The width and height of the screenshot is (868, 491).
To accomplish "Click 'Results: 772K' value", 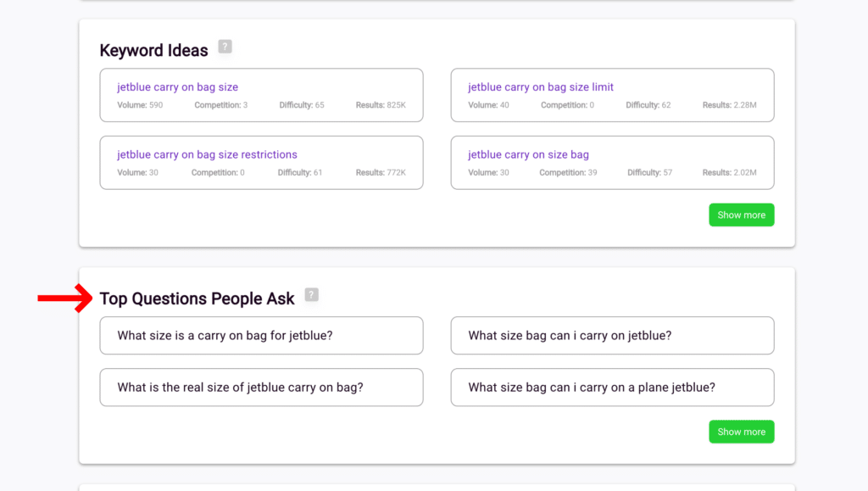I will coord(381,173).
